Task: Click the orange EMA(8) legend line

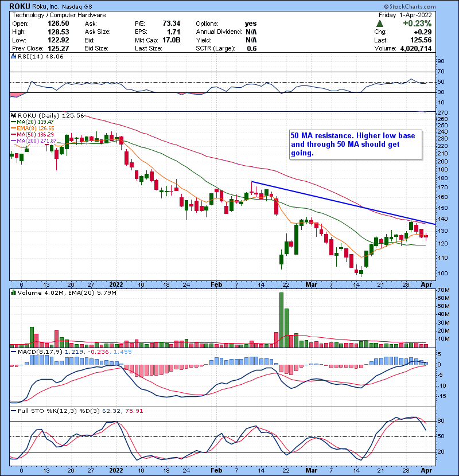Action: [13, 128]
